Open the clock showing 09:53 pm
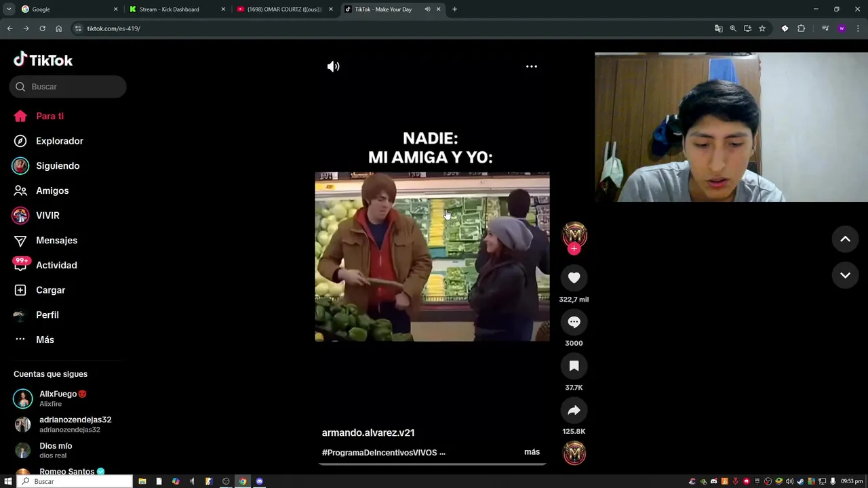The height and width of the screenshot is (488, 868). [x=852, y=481]
